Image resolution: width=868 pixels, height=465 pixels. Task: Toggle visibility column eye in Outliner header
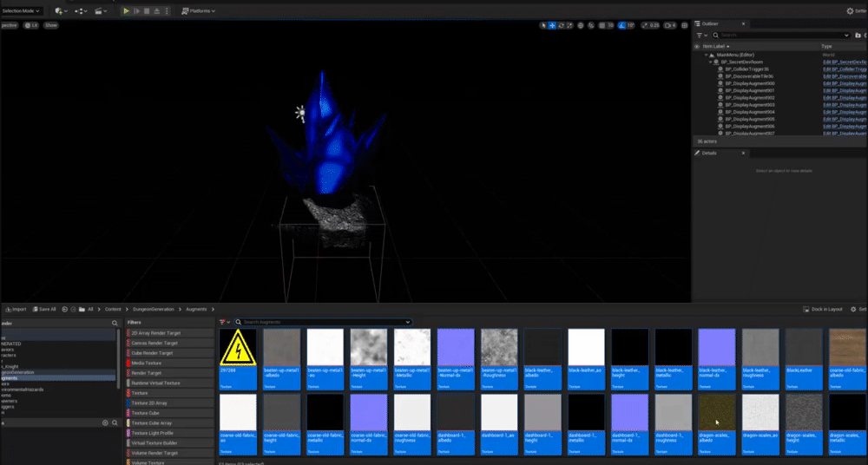click(697, 47)
